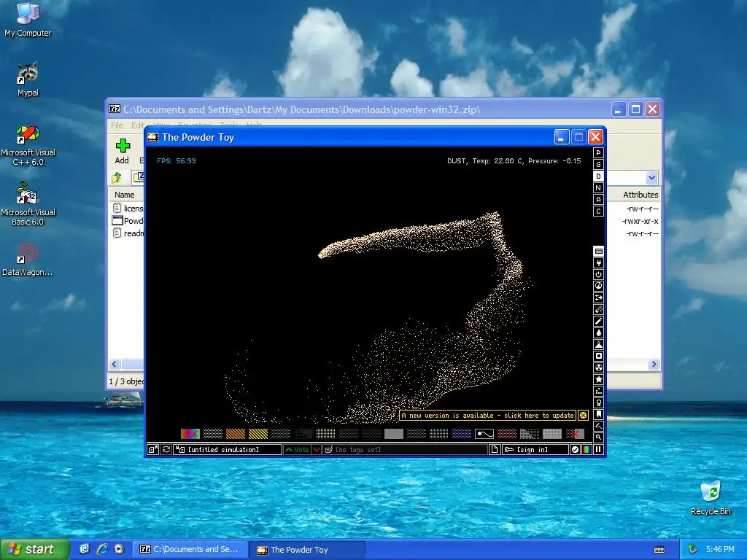Image resolution: width=747 pixels, height=560 pixels.
Task: Show the Favorites bookmark category
Action: pyautogui.click(x=598, y=414)
